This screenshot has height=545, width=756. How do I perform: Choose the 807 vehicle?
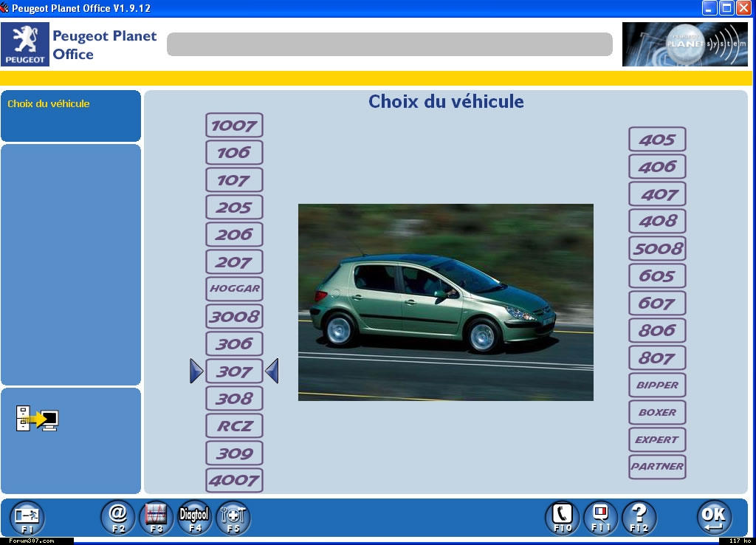657,358
